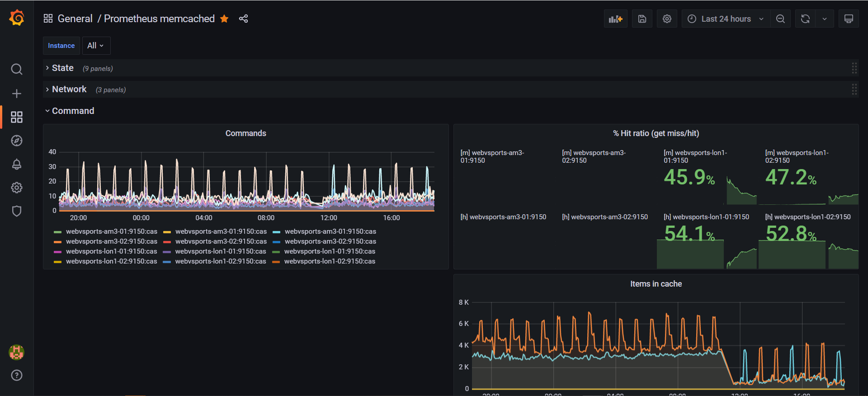Image resolution: width=868 pixels, height=396 pixels.
Task: Share the dashboard via share icon
Action: point(243,19)
